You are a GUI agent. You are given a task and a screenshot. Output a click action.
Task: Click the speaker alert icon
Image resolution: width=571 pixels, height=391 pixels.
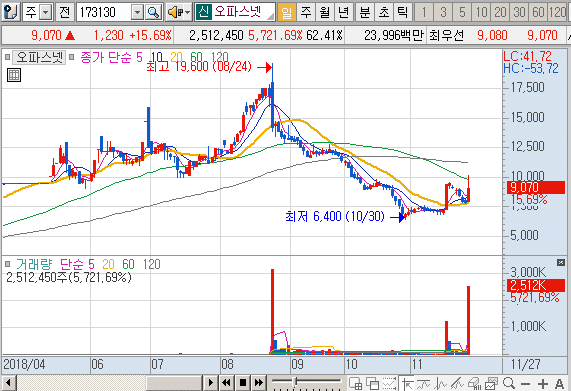click(175, 12)
